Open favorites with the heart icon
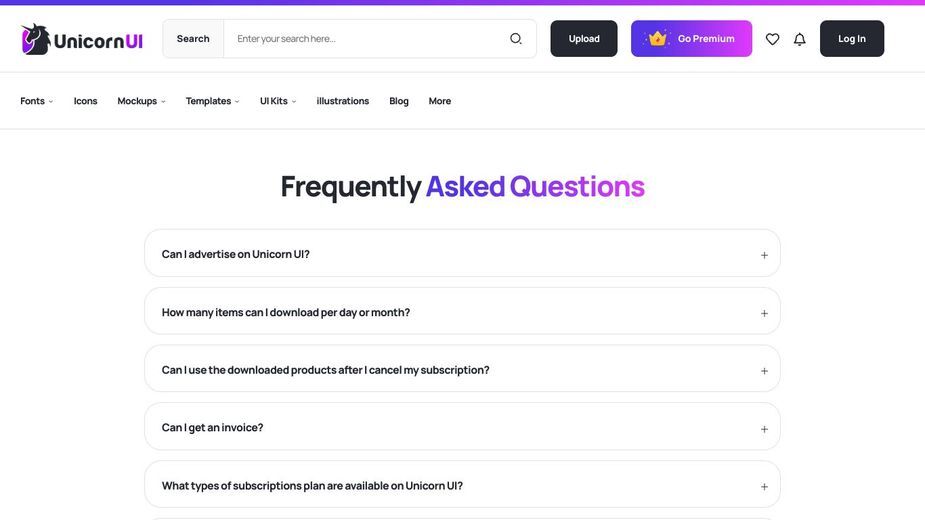The width and height of the screenshot is (925, 520). coord(772,39)
